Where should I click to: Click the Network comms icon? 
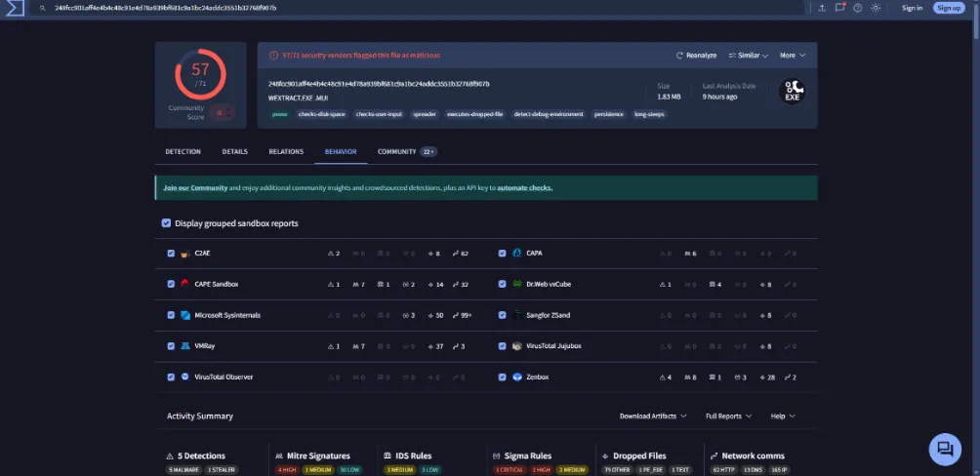pos(715,456)
